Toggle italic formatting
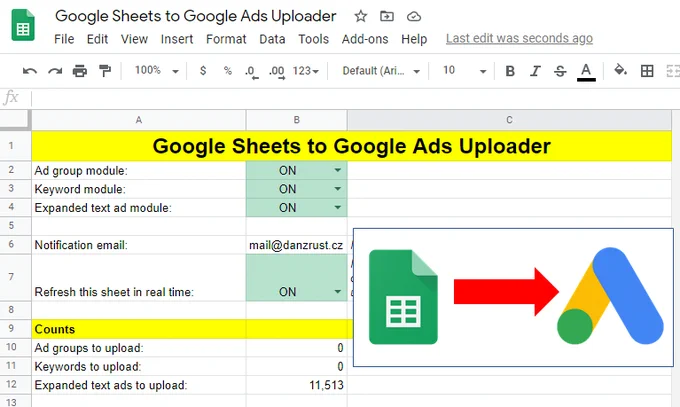The height and width of the screenshot is (407, 680). point(535,71)
